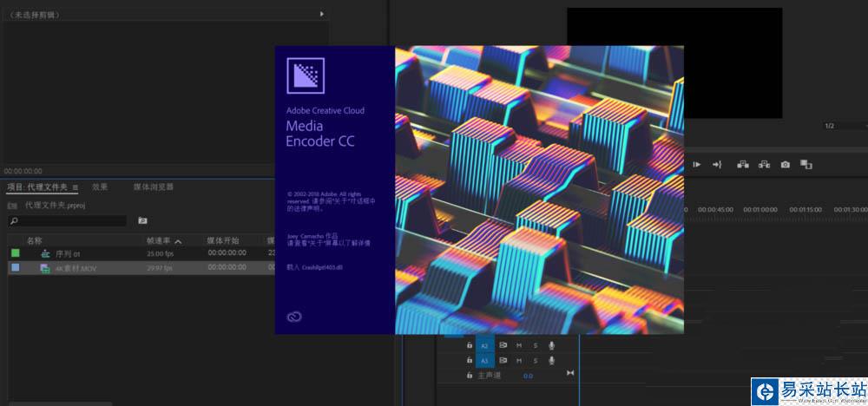Click source monitor timecode 00:00:00:00
This screenshot has height=406, width=868.
click(x=23, y=171)
